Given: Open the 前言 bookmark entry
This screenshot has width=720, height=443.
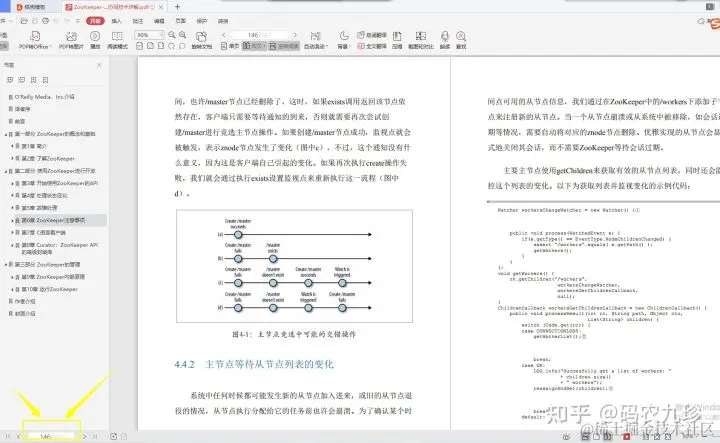Looking at the screenshot, I should (x=20, y=121).
